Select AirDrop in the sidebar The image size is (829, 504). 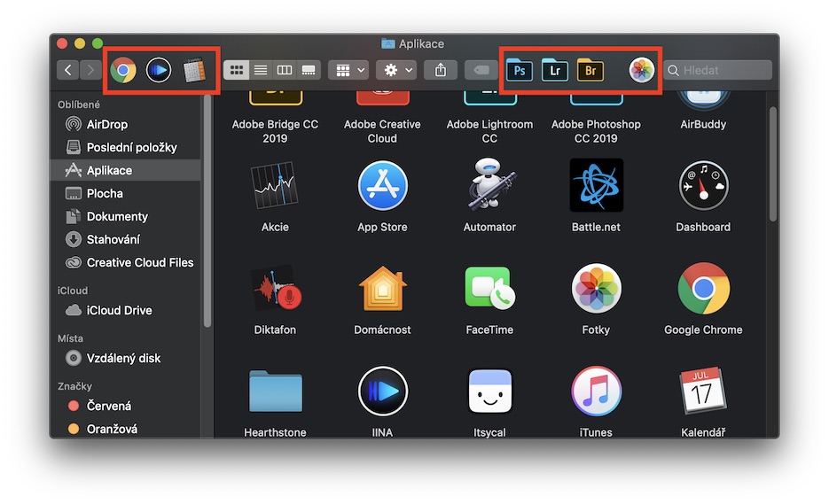[x=125, y=124]
